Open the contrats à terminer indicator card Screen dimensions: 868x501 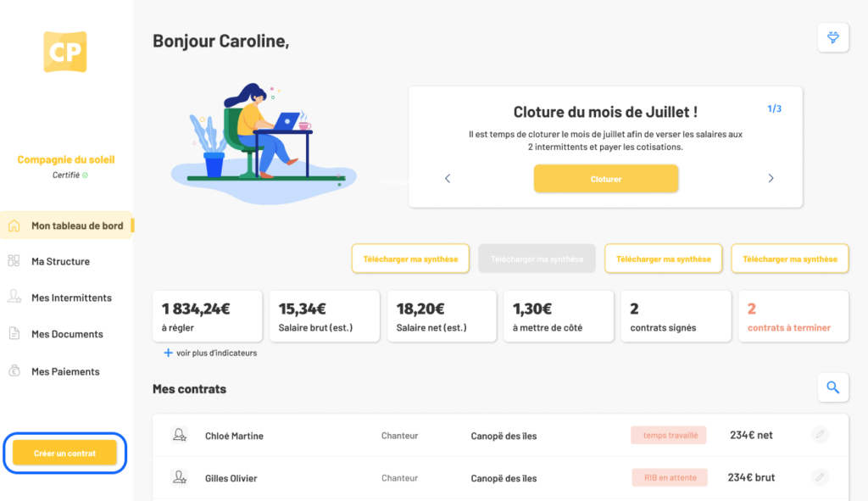click(793, 316)
